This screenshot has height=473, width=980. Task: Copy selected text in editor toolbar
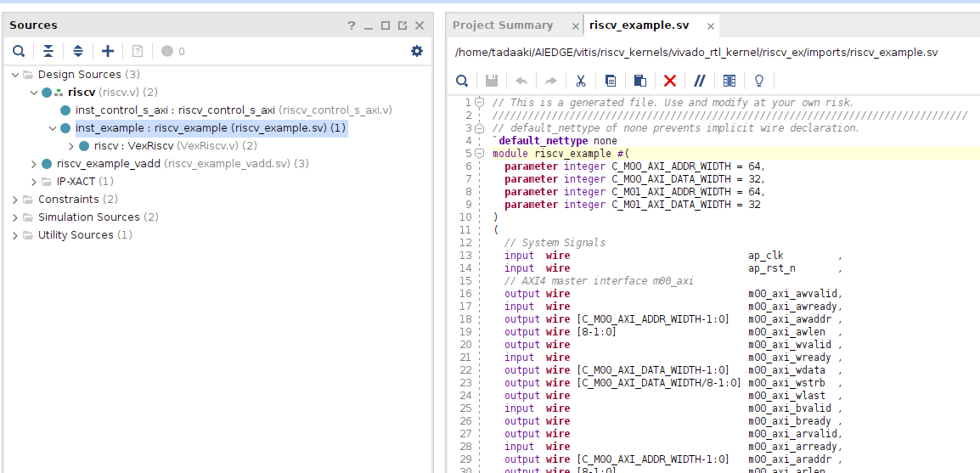611,81
